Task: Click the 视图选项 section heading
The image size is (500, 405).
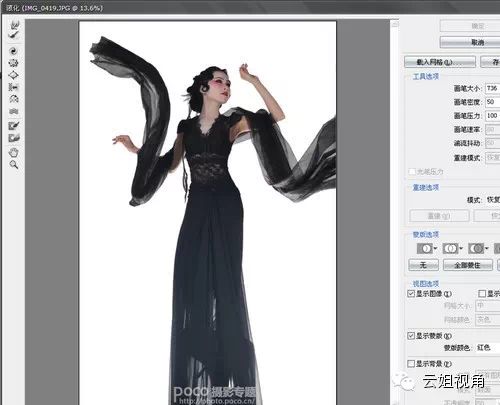Action: (426, 284)
